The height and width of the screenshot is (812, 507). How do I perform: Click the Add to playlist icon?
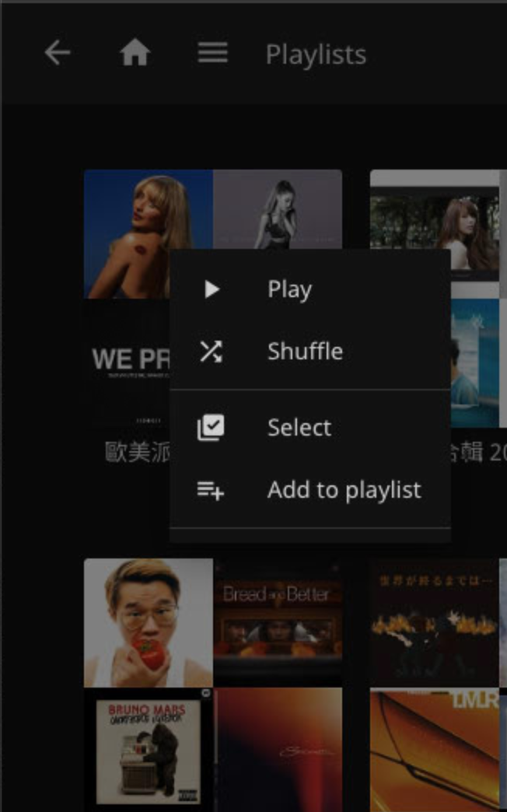[x=211, y=490]
